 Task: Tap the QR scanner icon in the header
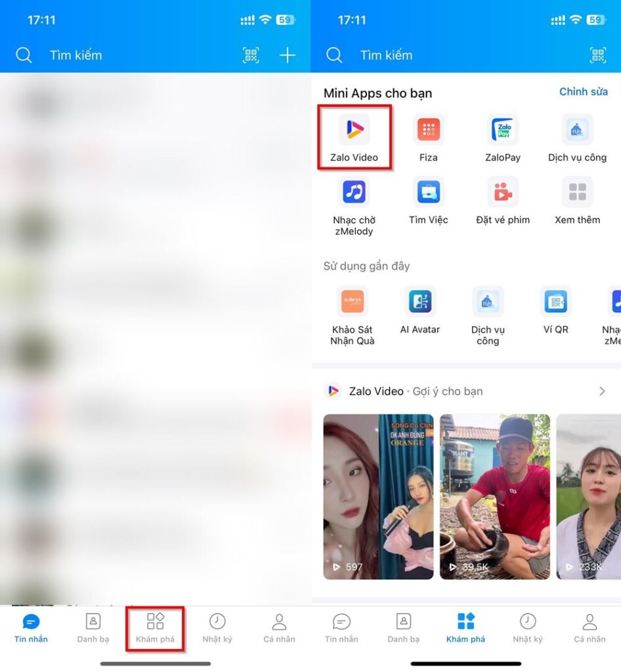[597, 55]
